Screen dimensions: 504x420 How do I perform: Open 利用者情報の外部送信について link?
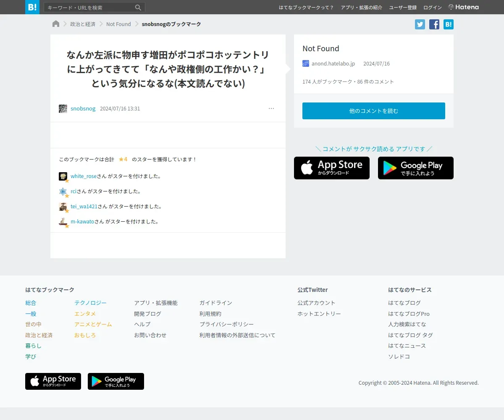click(x=237, y=335)
